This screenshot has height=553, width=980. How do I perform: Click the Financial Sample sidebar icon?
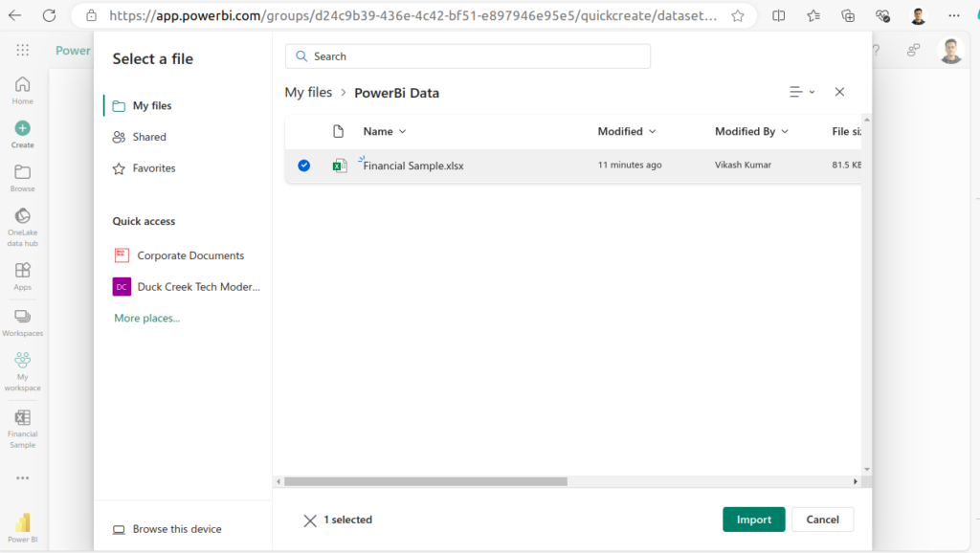click(x=22, y=418)
